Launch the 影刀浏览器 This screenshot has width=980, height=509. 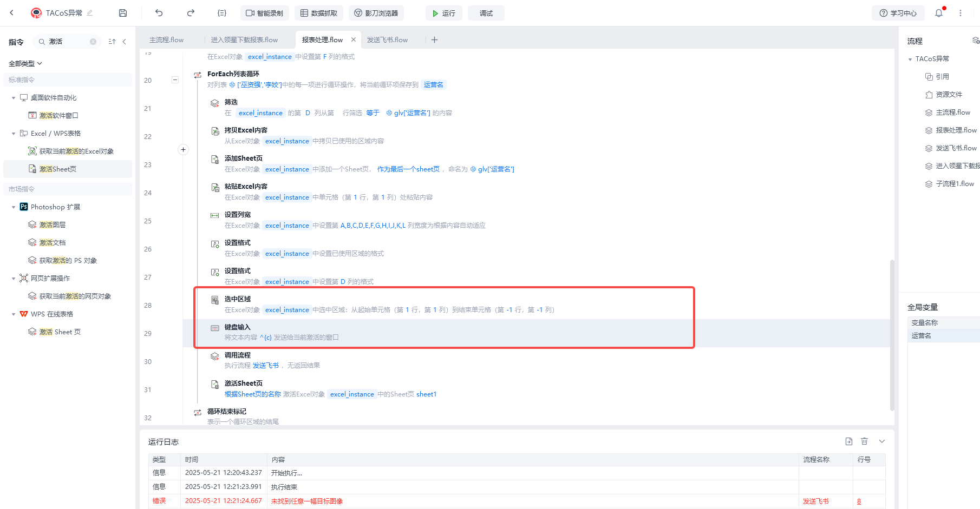click(376, 13)
